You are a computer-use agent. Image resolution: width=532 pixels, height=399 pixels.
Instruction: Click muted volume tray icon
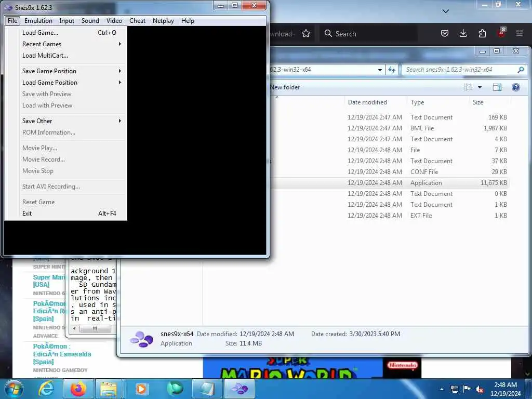[480, 389]
